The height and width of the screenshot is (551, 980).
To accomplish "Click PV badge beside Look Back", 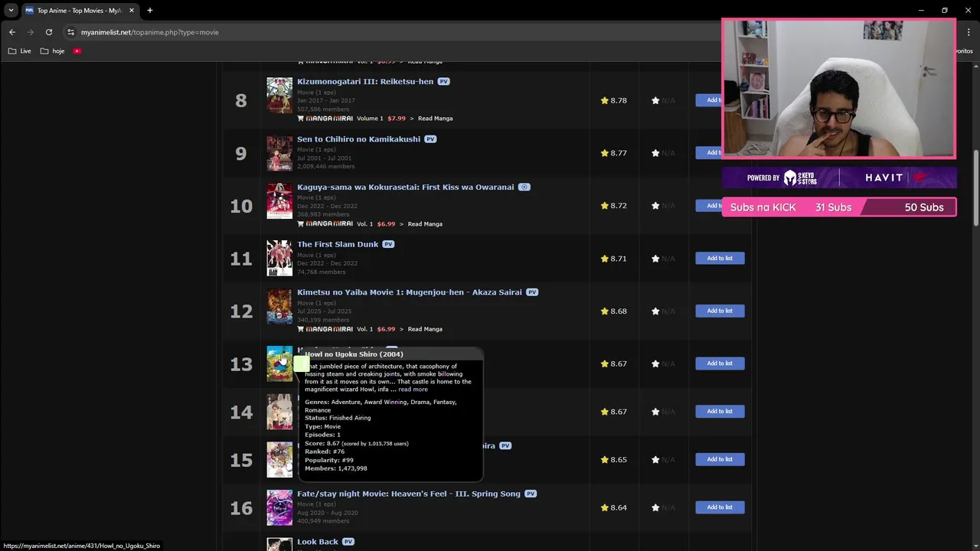I will [x=348, y=542].
